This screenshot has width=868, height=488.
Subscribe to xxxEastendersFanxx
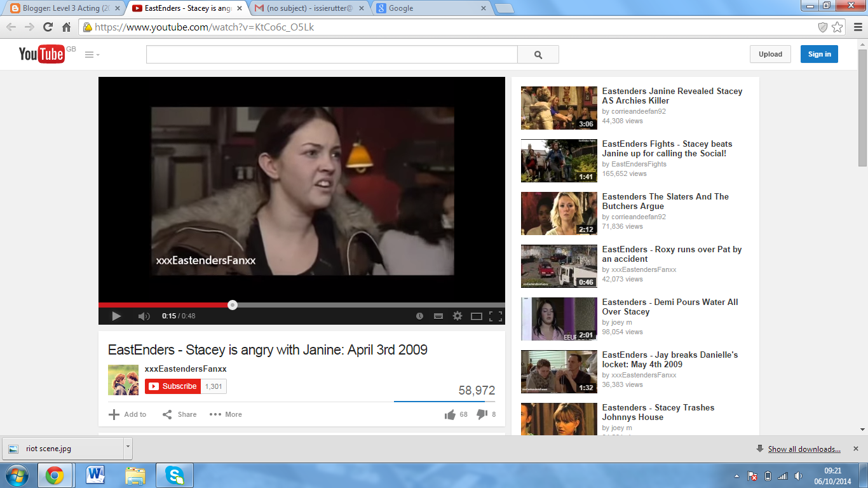[173, 386]
